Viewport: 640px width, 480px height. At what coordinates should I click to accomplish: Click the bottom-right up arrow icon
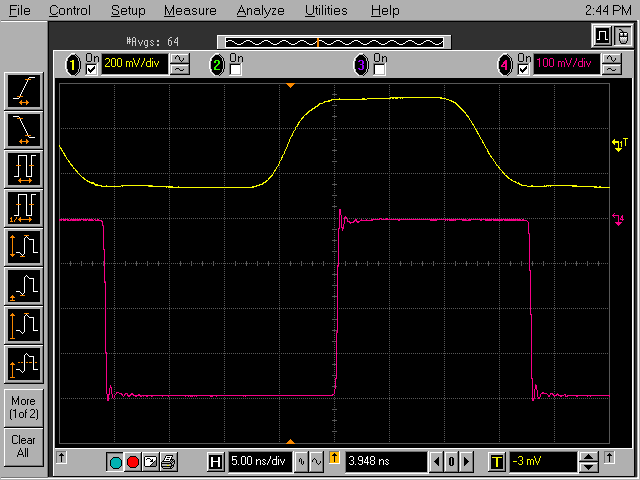609,457
